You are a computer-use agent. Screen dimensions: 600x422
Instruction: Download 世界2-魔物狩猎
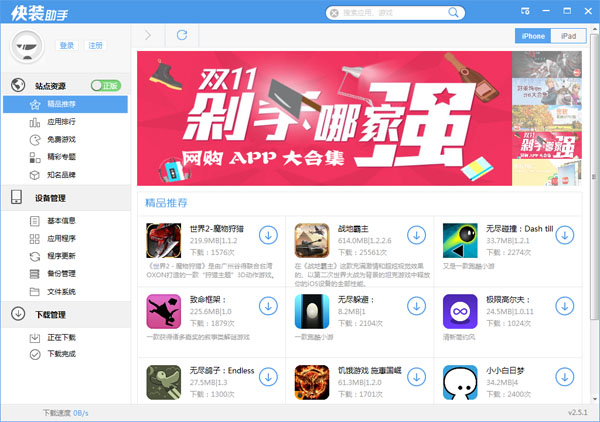268,235
